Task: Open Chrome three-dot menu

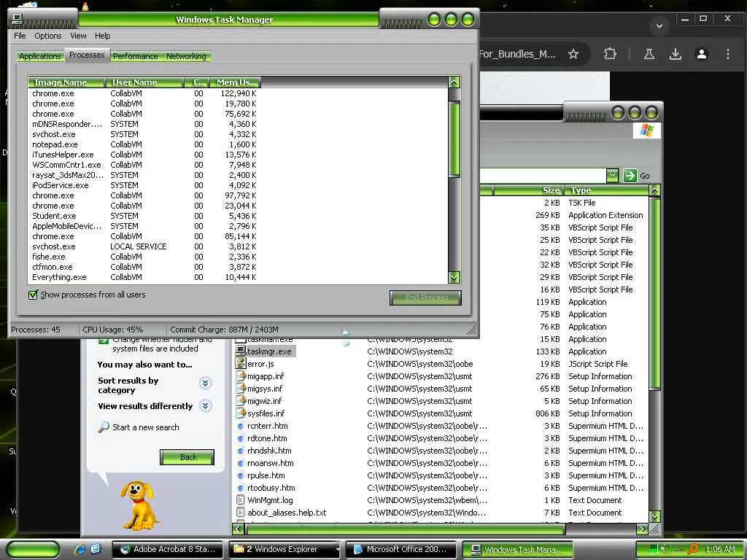Action: click(728, 54)
